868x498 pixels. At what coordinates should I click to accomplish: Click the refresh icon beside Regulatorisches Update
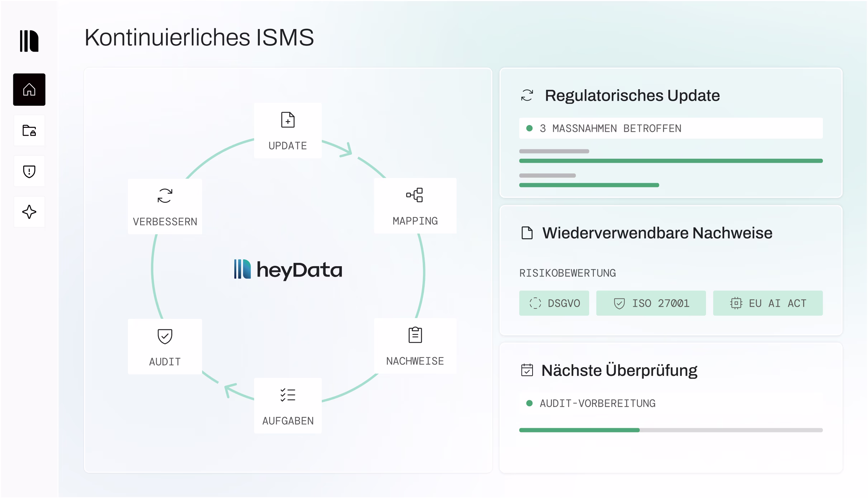527,95
